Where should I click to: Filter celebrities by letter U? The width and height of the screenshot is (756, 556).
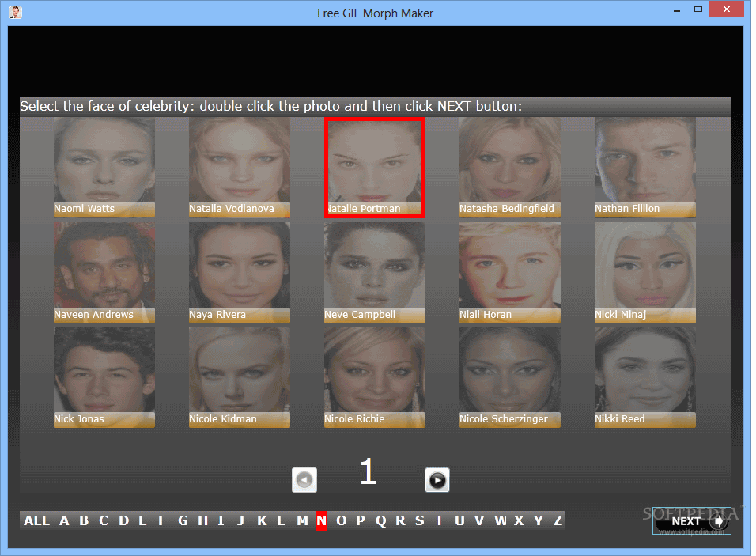[459, 520]
